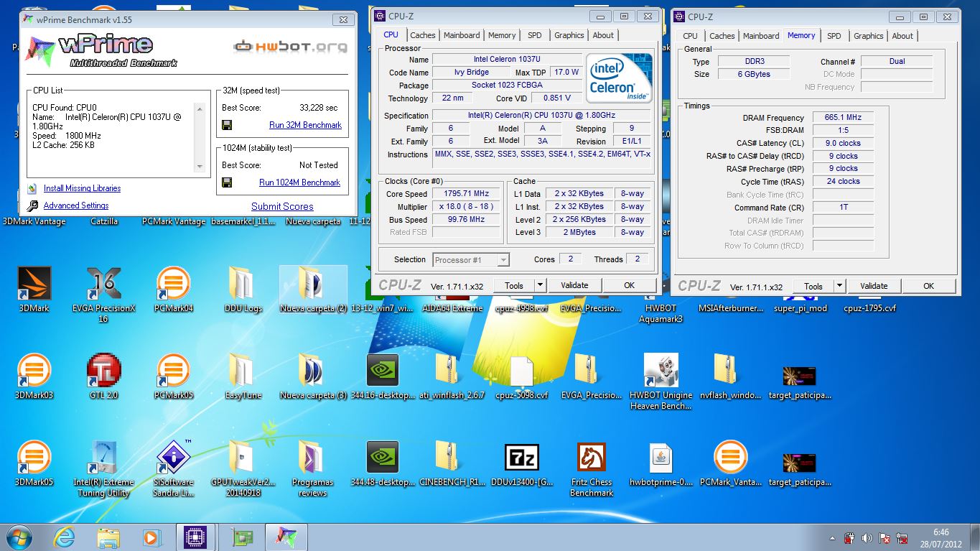Click Validate in CPU-Z Memory window
This screenshot has width=980, height=551.
[874, 286]
